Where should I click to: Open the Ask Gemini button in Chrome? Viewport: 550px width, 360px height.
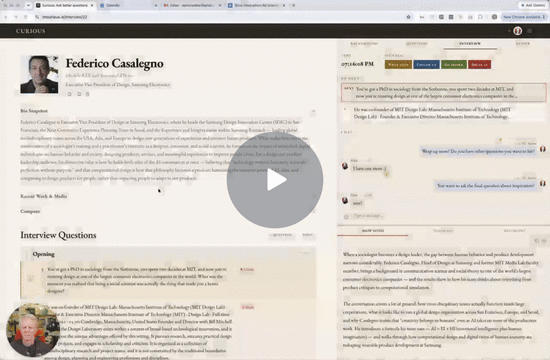coord(533,5)
